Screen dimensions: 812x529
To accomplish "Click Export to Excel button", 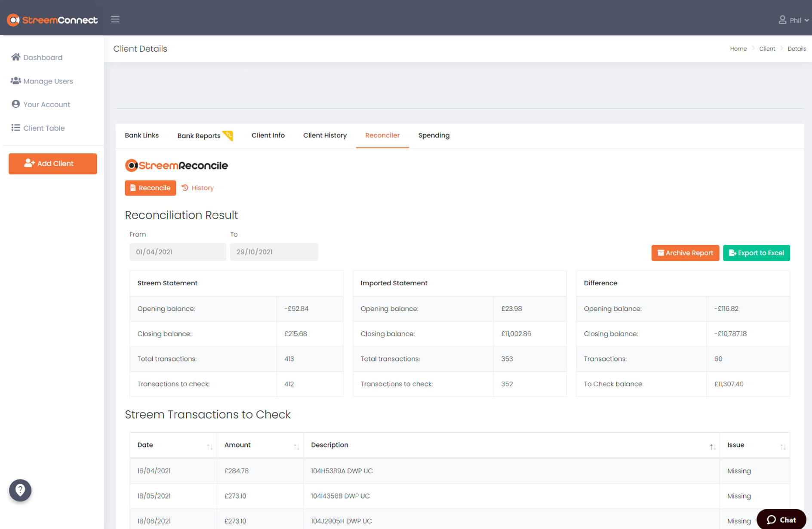I will point(757,253).
